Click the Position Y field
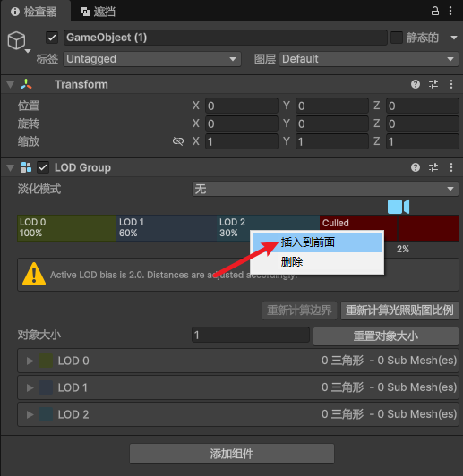 pyautogui.click(x=331, y=106)
